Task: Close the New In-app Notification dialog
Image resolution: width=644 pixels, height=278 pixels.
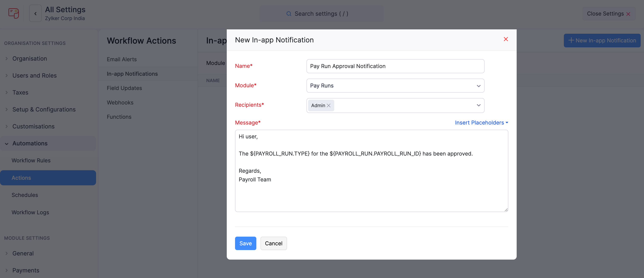Action: pos(505,39)
